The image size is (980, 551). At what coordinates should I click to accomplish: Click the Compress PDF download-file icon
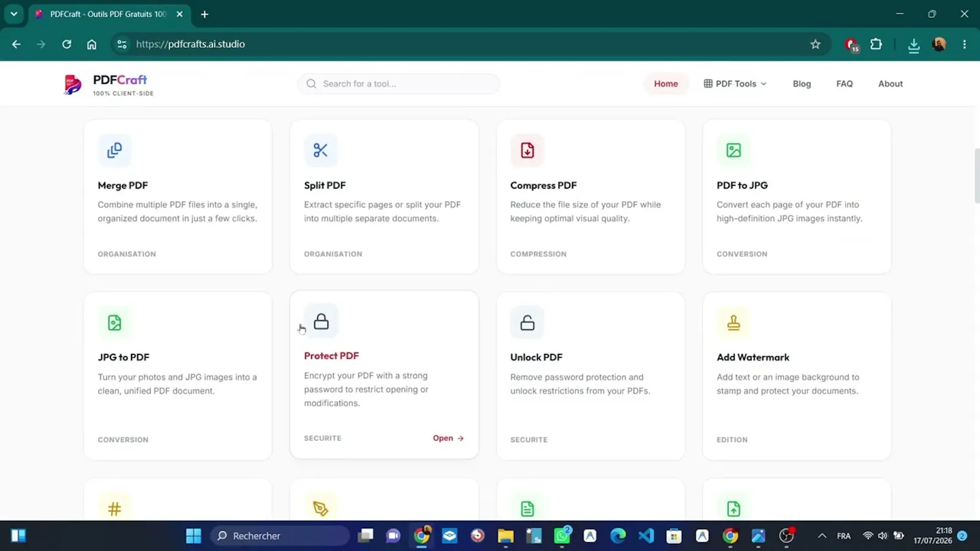pos(527,150)
